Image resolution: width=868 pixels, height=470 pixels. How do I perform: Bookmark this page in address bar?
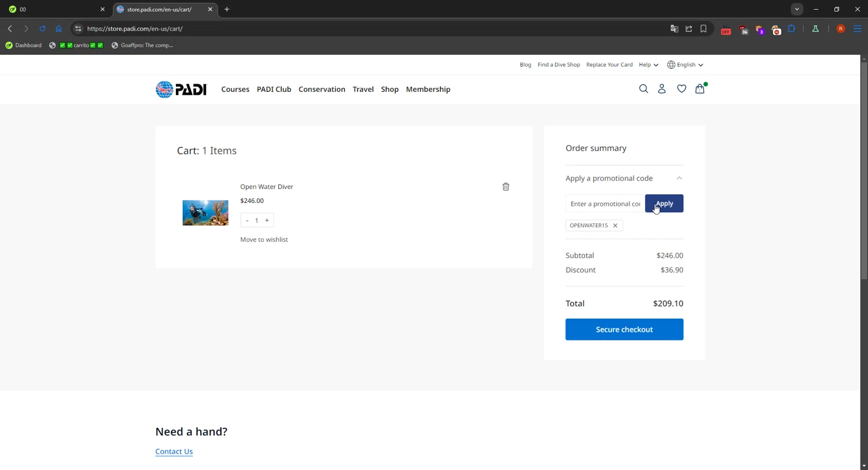(x=703, y=29)
